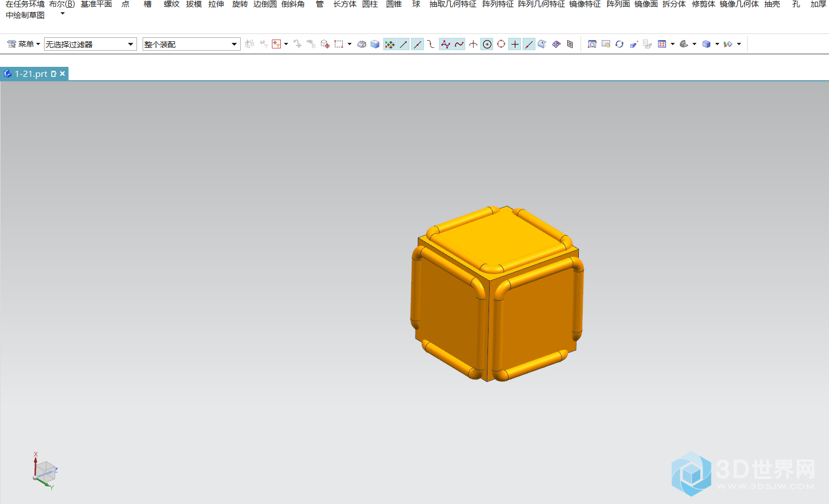Image resolution: width=829 pixels, height=504 pixels.
Task: Click the 拆分体 command
Action: point(674,4)
